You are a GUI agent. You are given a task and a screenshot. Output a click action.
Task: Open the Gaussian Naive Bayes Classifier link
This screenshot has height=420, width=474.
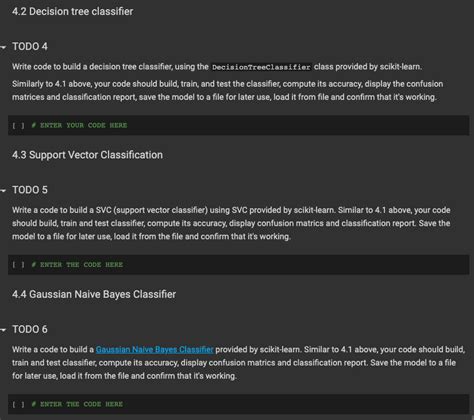154,349
